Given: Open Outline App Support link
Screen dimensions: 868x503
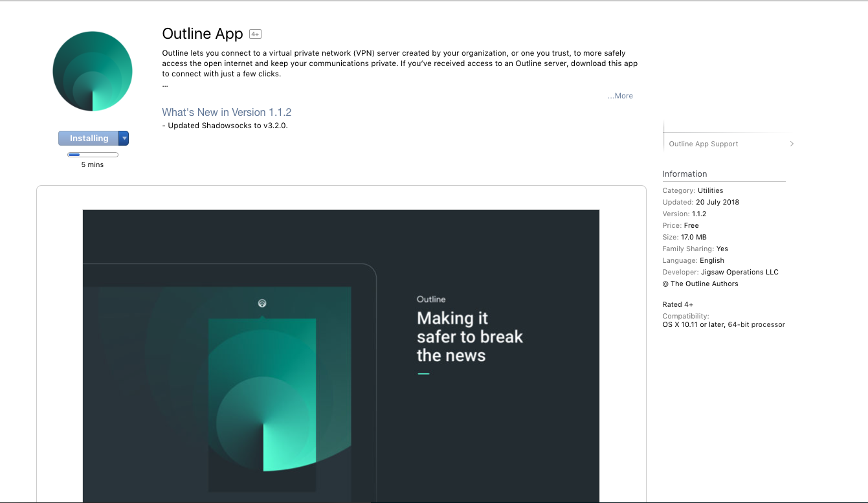Looking at the screenshot, I should [704, 144].
